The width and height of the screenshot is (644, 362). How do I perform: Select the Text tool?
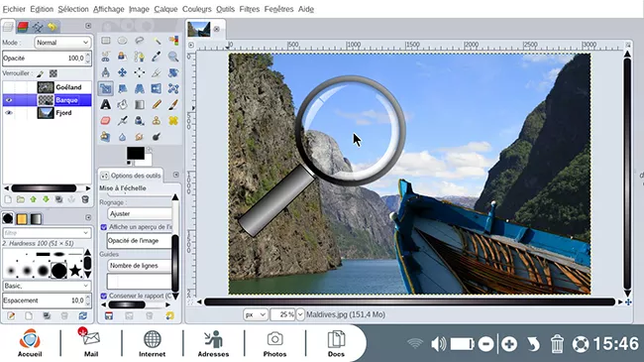[x=106, y=104]
